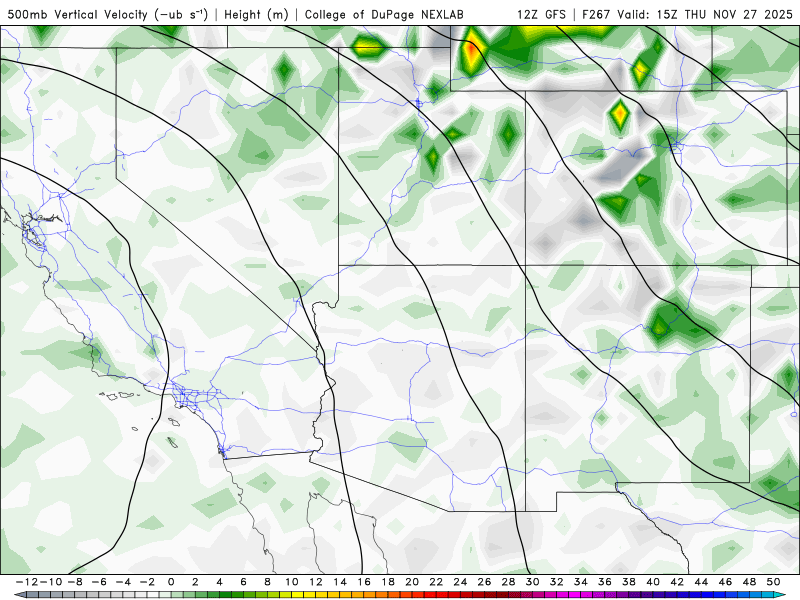Click the 'College of DuPage NEXLAB' text

click(384, 14)
